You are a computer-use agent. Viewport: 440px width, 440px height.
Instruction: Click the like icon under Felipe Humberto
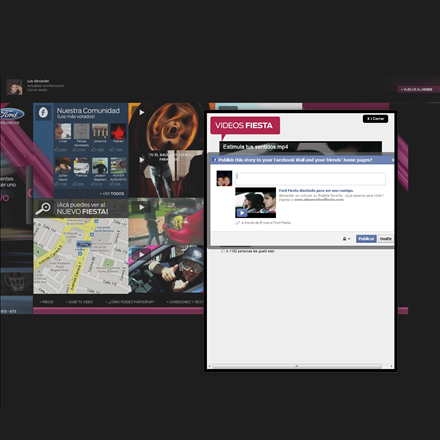(75, 150)
